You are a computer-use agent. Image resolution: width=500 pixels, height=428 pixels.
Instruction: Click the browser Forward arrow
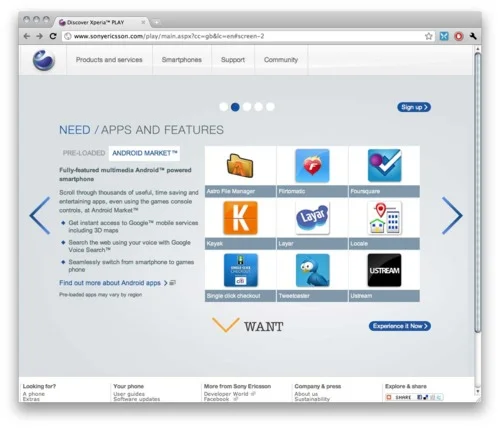[39, 36]
